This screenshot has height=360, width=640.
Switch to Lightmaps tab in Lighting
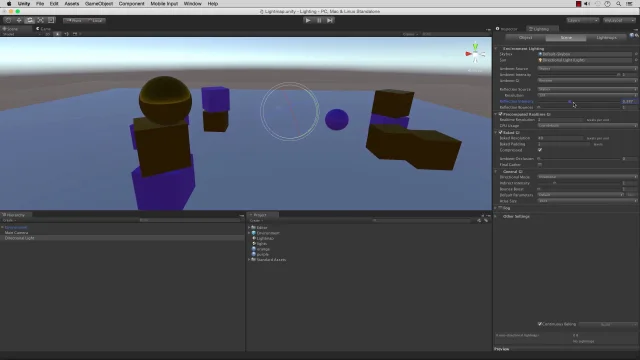(607, 38)
